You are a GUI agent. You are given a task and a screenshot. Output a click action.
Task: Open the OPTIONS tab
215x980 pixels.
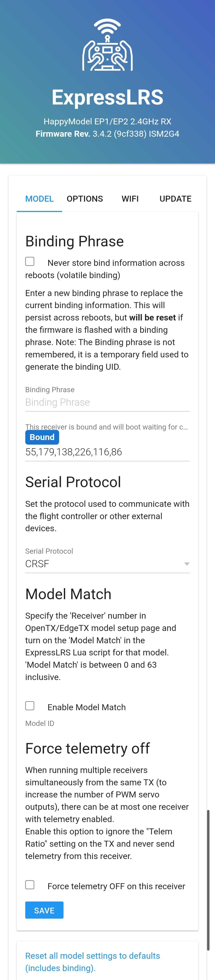pos(85,199)
